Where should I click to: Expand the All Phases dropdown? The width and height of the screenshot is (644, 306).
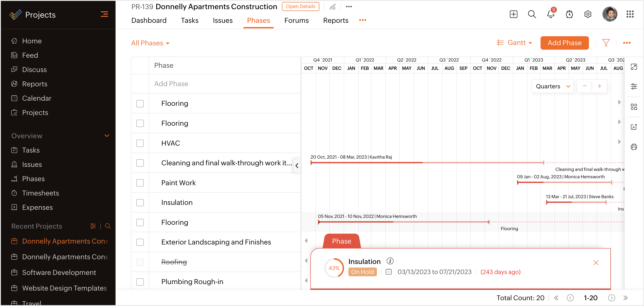click(150, 43)
